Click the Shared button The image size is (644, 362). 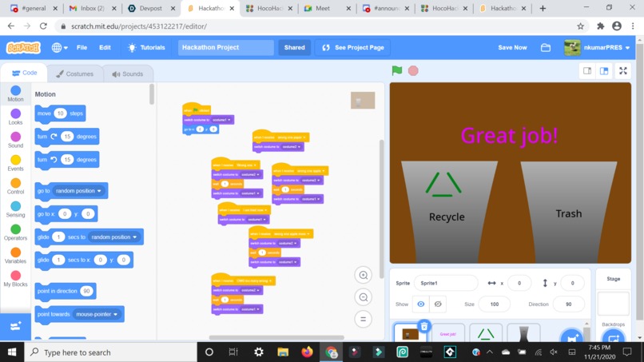pyautogui.click(x=295, y=48)
